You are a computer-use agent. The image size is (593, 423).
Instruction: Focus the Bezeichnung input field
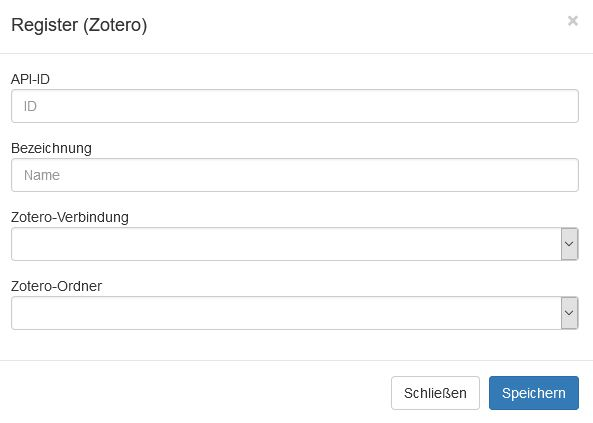[x=295, y=175]
